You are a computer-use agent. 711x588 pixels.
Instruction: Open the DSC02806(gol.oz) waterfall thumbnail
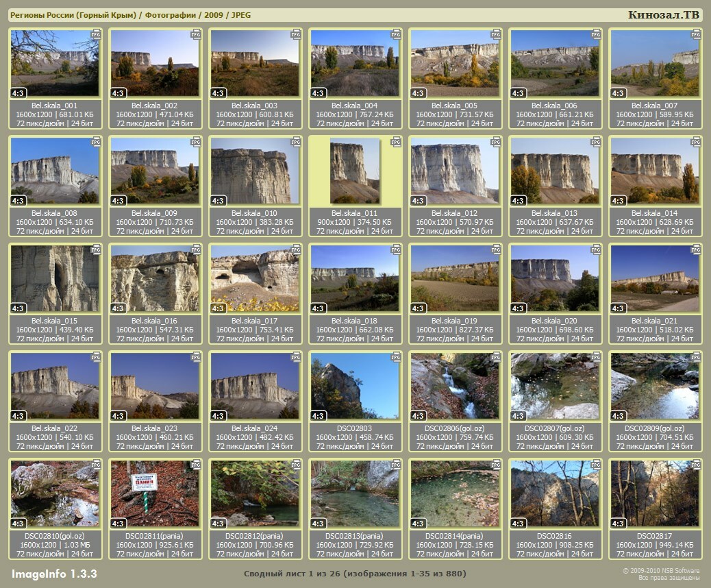[x=455, y=386]
